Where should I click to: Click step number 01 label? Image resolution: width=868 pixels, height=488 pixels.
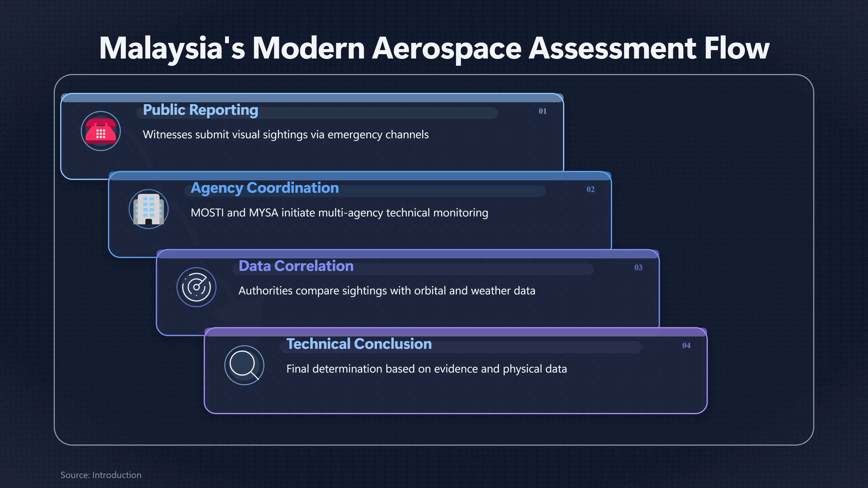(542, 111)
